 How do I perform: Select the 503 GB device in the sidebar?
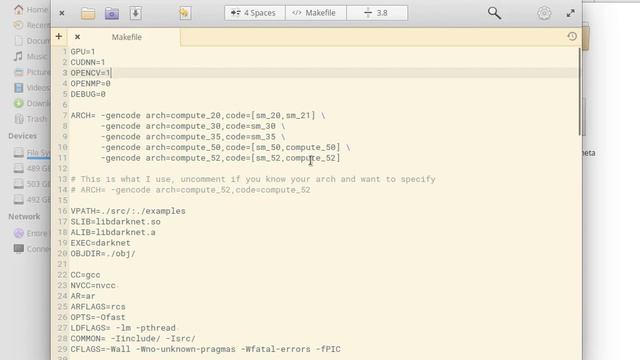(x=31, y=184)
